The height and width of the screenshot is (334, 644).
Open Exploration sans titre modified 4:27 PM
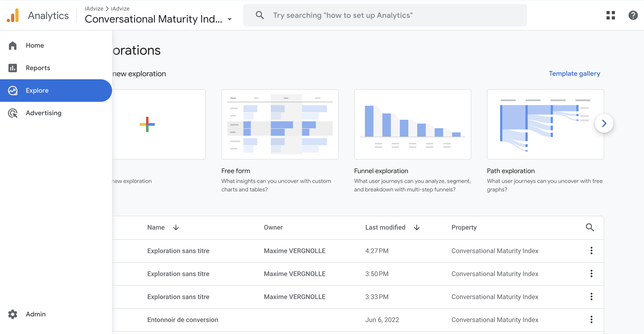(178, 251)
